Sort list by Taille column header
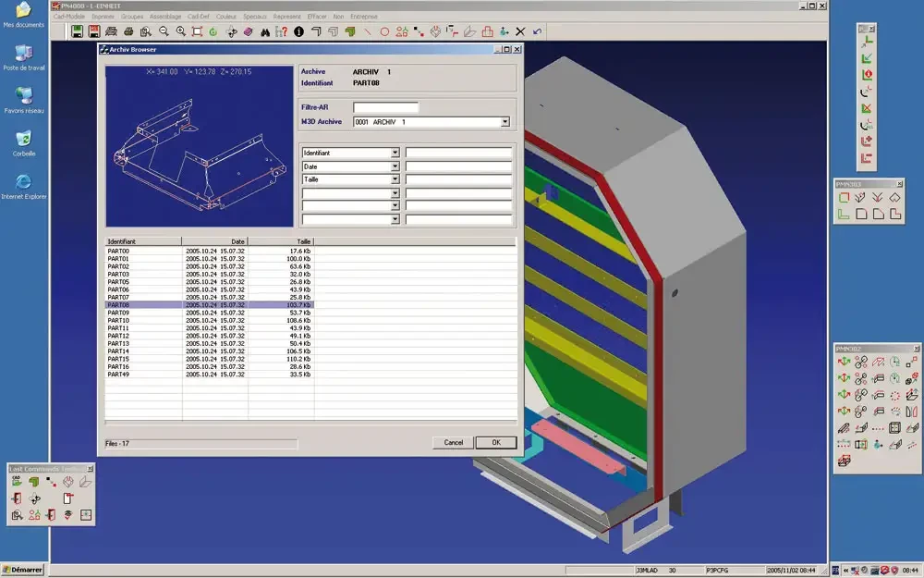This screenshot has height=578, width=924. click(281, 241)
